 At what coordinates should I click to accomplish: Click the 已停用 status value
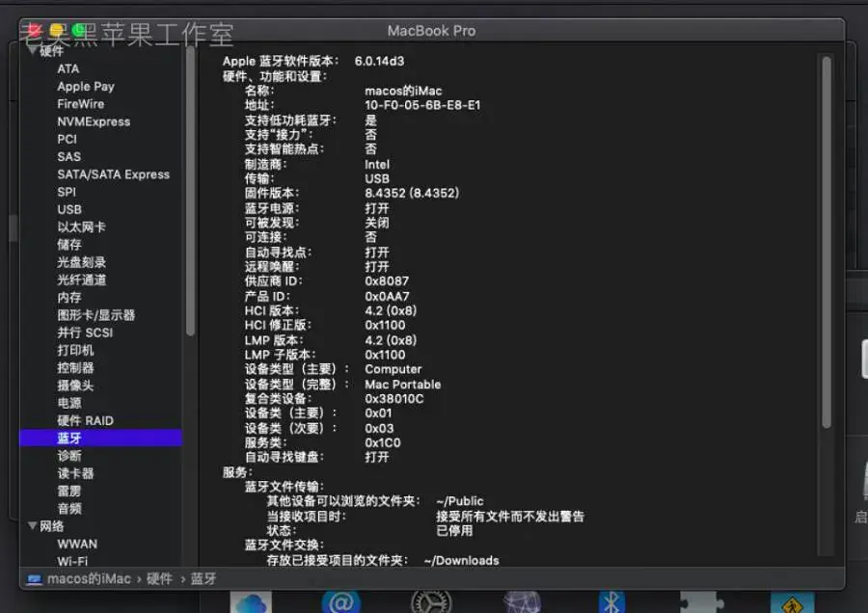point(454,530)
